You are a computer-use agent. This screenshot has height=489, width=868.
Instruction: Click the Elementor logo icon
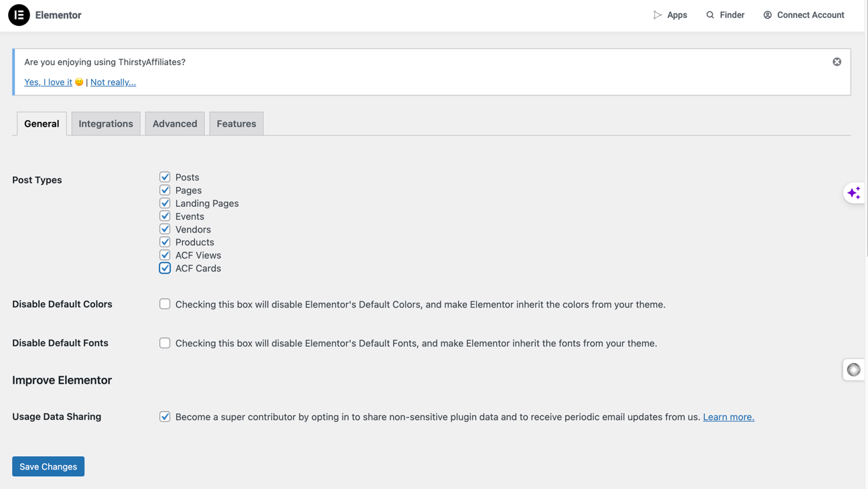click(x=19, y=15)
